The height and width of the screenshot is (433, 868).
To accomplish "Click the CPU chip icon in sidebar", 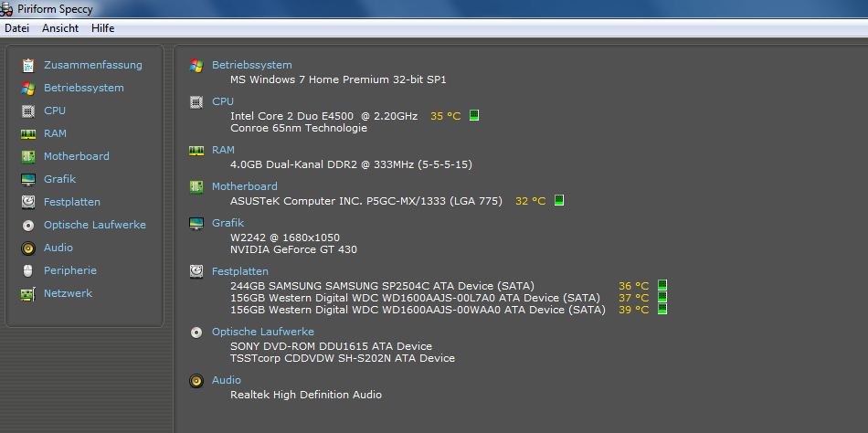I will coord(28,111).
